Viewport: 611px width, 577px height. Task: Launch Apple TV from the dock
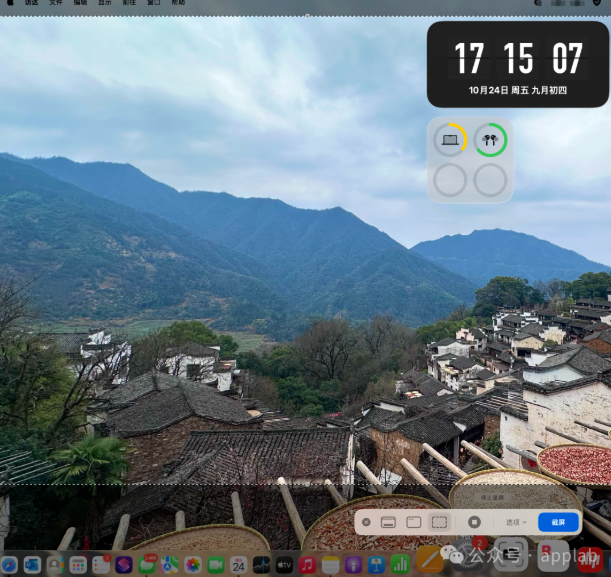(285, 565)
